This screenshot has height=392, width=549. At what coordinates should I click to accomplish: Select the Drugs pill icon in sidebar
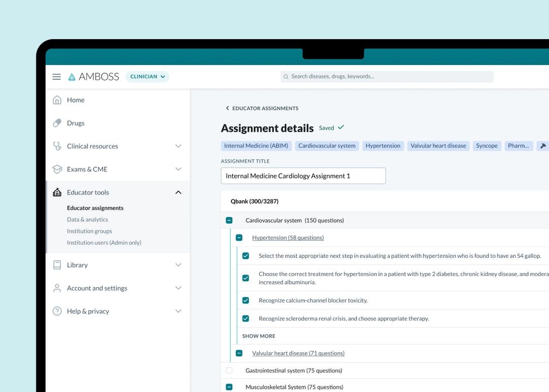(x=57, y=123)
